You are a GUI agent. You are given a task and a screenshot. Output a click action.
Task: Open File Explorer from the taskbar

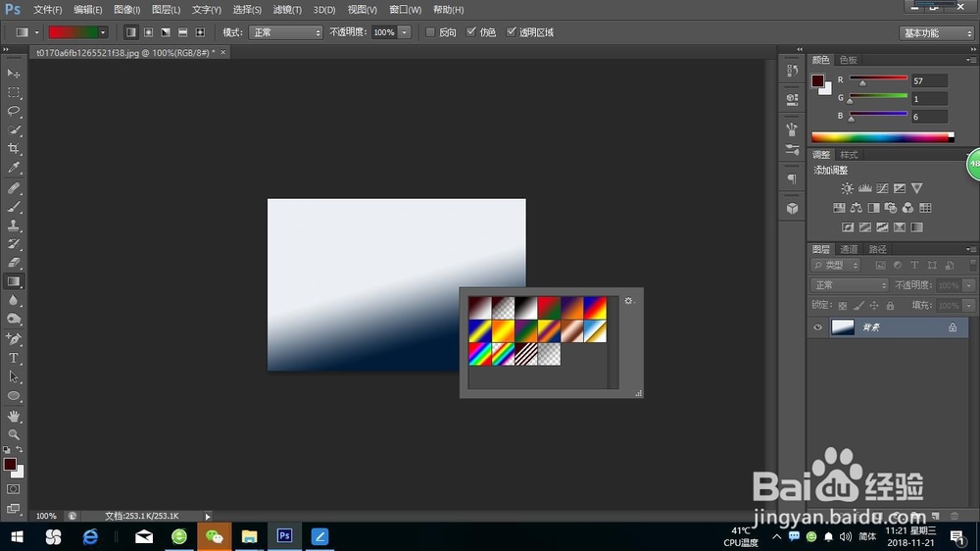pyautogui.click(x=249, y=536)
